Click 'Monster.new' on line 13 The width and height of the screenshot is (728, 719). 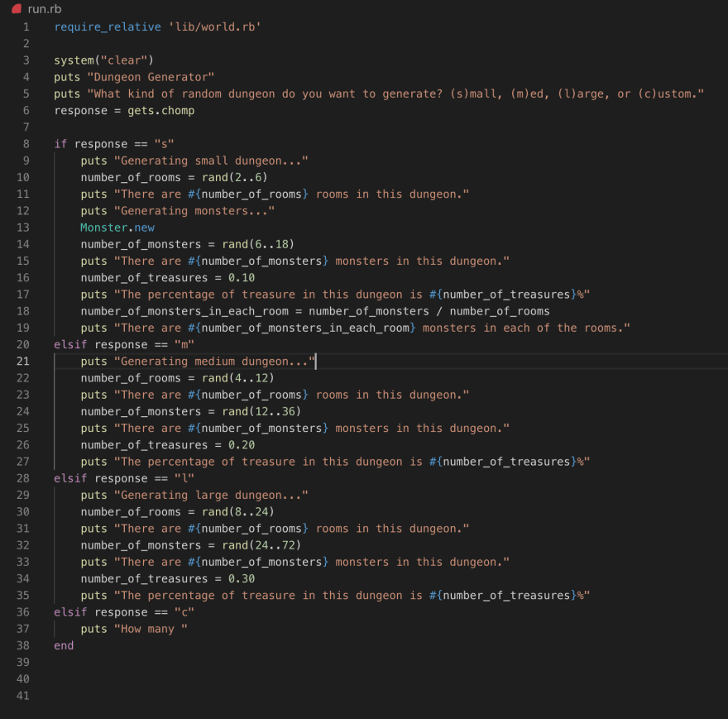[117, 228]
